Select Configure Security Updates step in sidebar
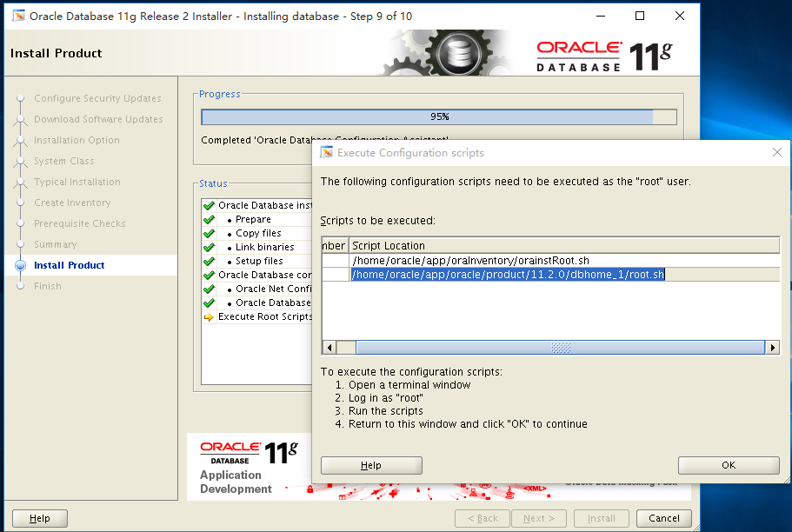The width and height of the screenshot is (792, 532). pos(97,98)
